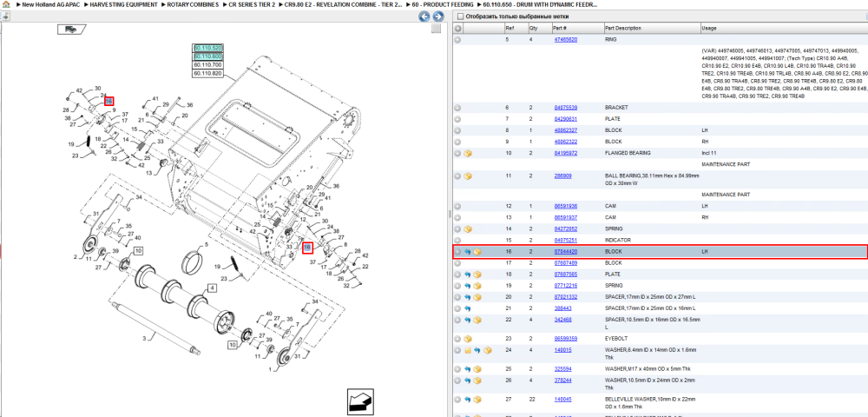Viewport: 868px width, 417px height.
Task: Click the box icon on BELLEVILLE WASHER row 27
Action: (477, 400)
